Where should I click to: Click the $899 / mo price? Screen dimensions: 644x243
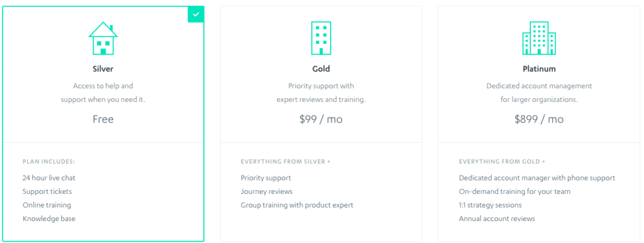[x=539, y=119]
